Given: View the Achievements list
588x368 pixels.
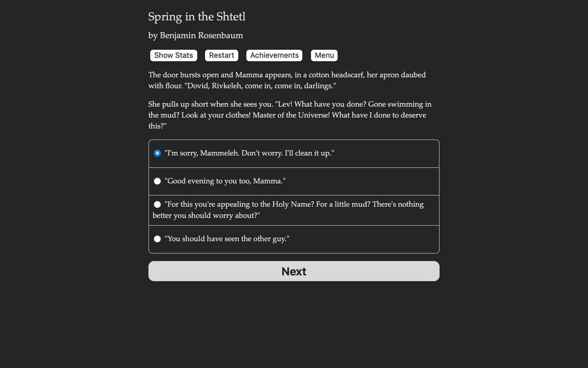Looking at the screenshot, I should [274, 55].
